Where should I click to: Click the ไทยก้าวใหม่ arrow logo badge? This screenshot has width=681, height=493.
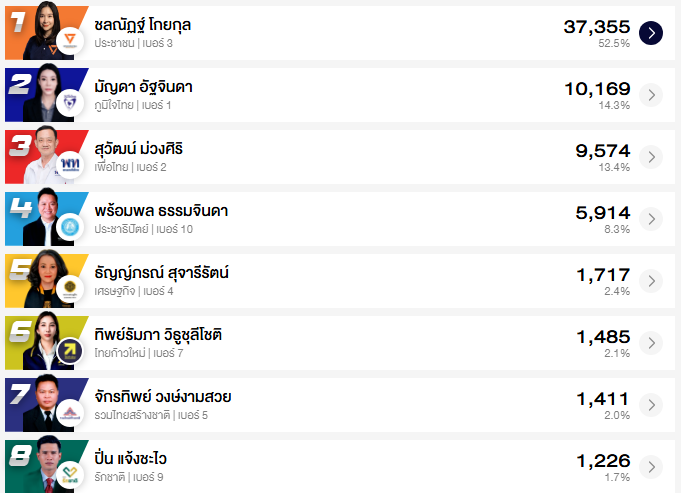[69, 351]
